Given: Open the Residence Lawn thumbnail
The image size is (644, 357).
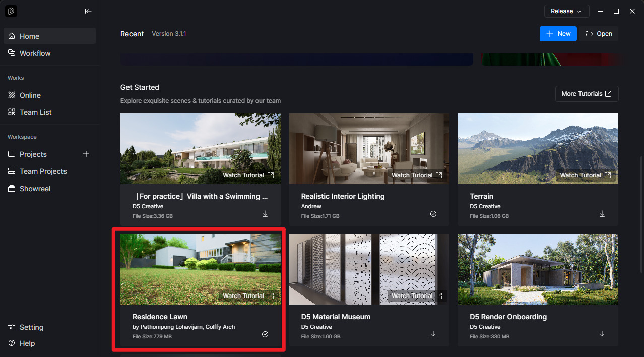Looking at the screenshot, I should pyautogui.click(x=201, y=269).
